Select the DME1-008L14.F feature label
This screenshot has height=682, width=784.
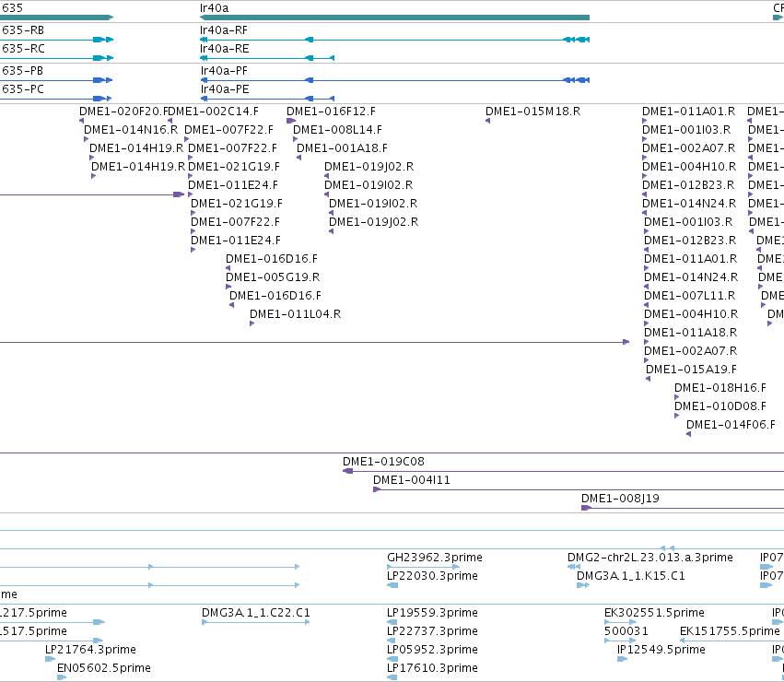point(337,130)
